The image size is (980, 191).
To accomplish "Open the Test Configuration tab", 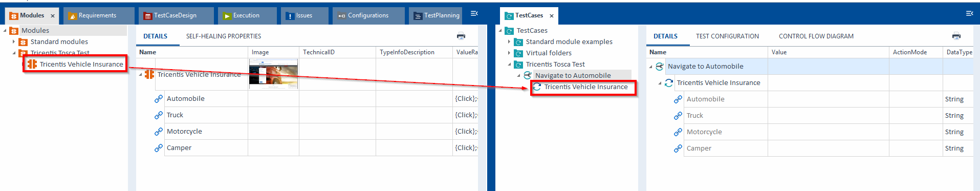I will pyautogui.click(x=727, y=36).
